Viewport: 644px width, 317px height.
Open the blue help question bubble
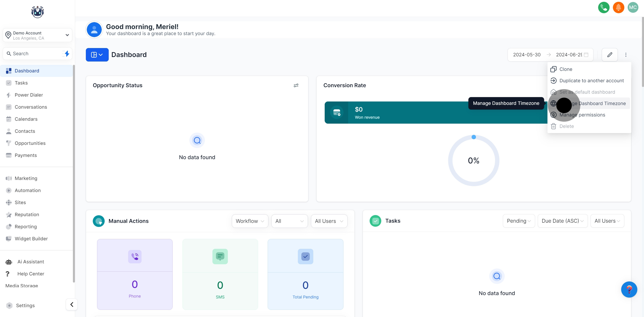(x=629, y=289)
